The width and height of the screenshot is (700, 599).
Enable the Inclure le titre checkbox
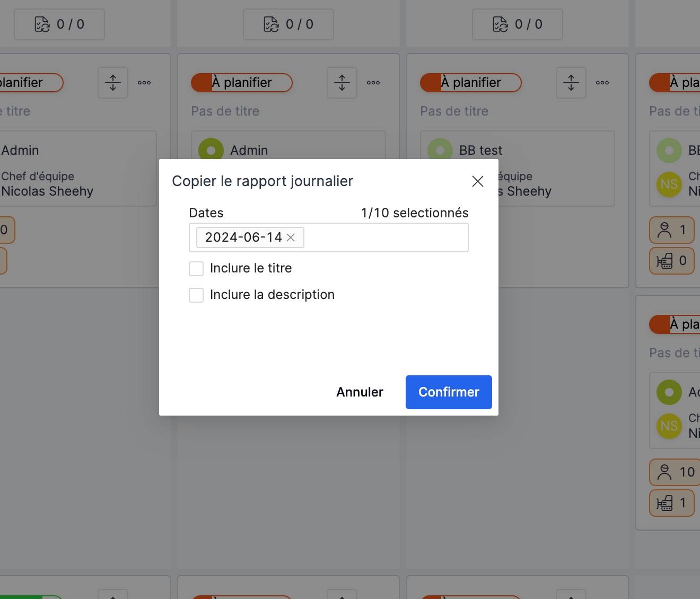196,269
